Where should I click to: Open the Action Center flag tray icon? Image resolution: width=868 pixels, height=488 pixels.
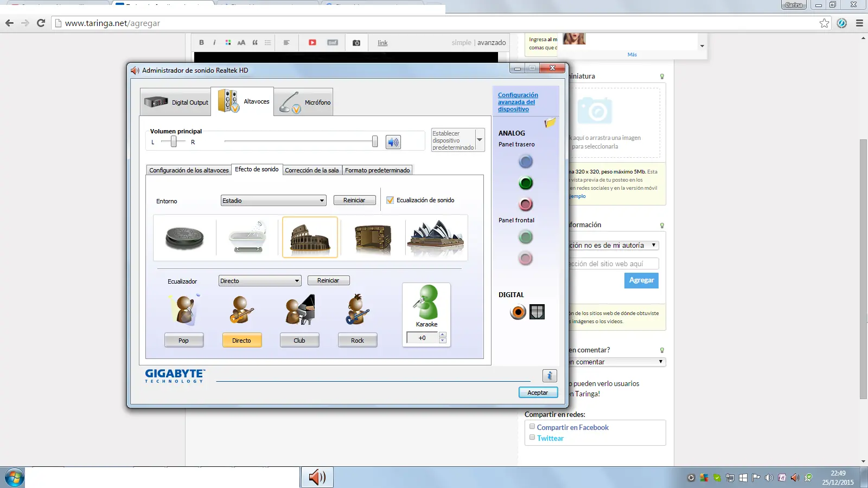(x=756, y=478)
